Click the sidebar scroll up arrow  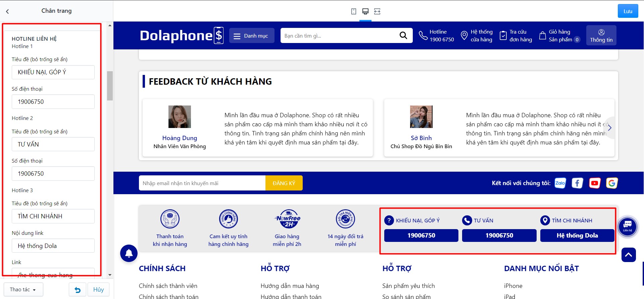(110, 25)
